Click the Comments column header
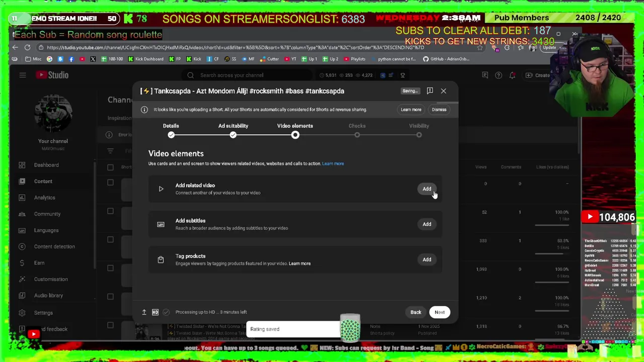 click(511, 167)
